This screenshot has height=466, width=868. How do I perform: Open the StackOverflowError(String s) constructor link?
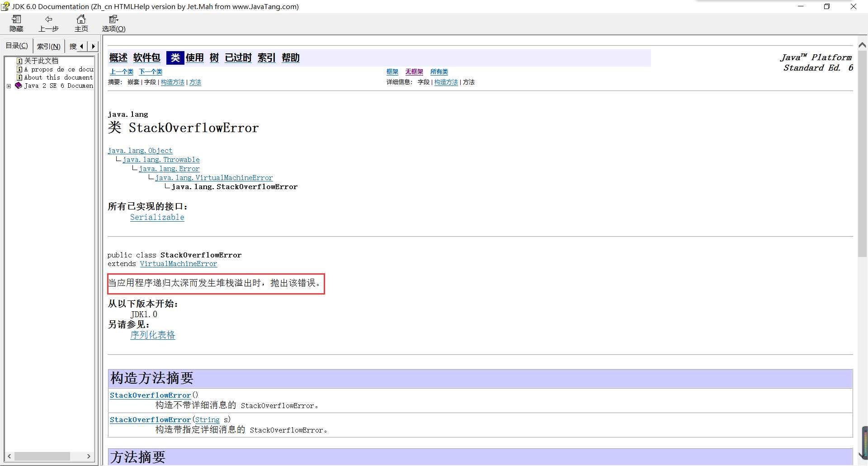(150, 419)
